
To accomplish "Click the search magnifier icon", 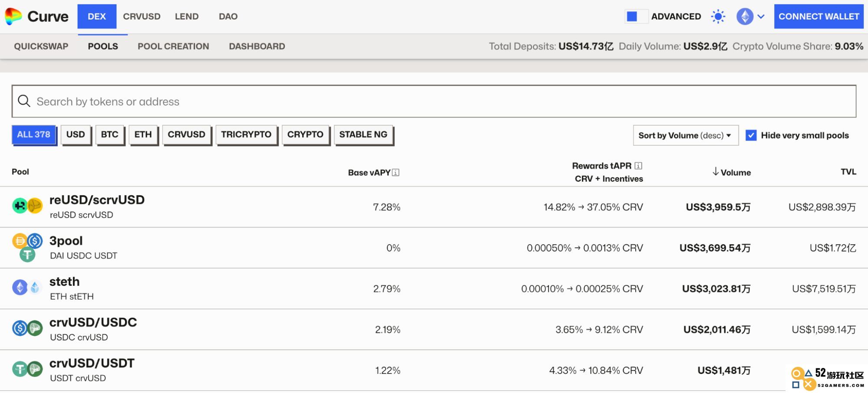I will click(x=24, y=101).
